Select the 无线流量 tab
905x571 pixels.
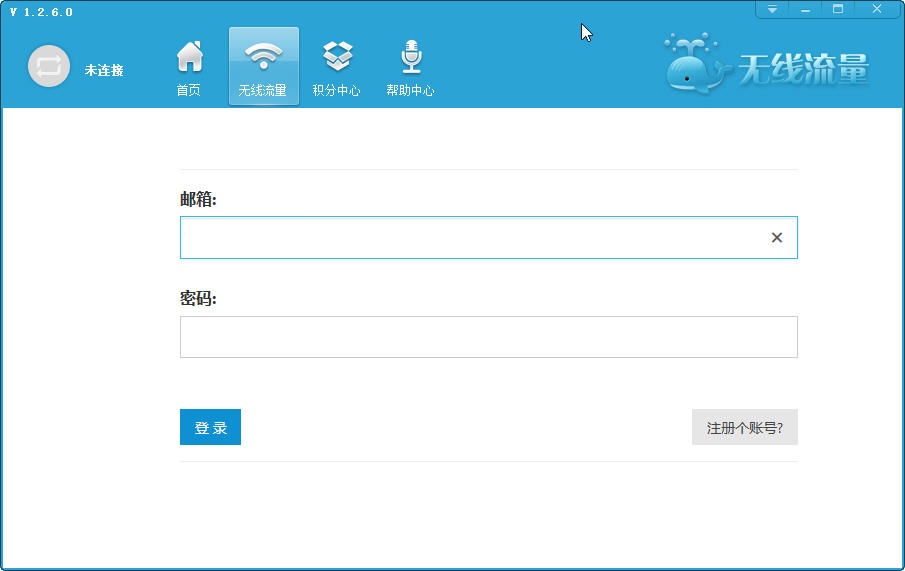(x=264, y=66)
